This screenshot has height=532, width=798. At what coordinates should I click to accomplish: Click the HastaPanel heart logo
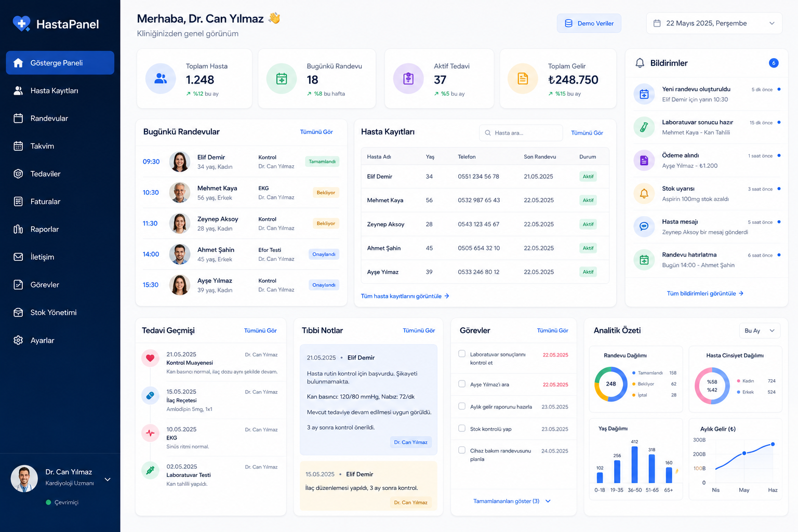(21, 24)
